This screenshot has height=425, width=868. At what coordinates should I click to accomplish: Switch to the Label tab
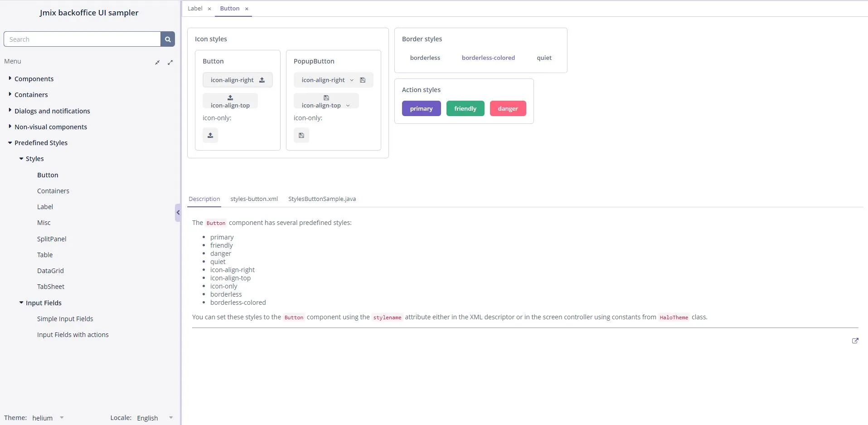194,8
